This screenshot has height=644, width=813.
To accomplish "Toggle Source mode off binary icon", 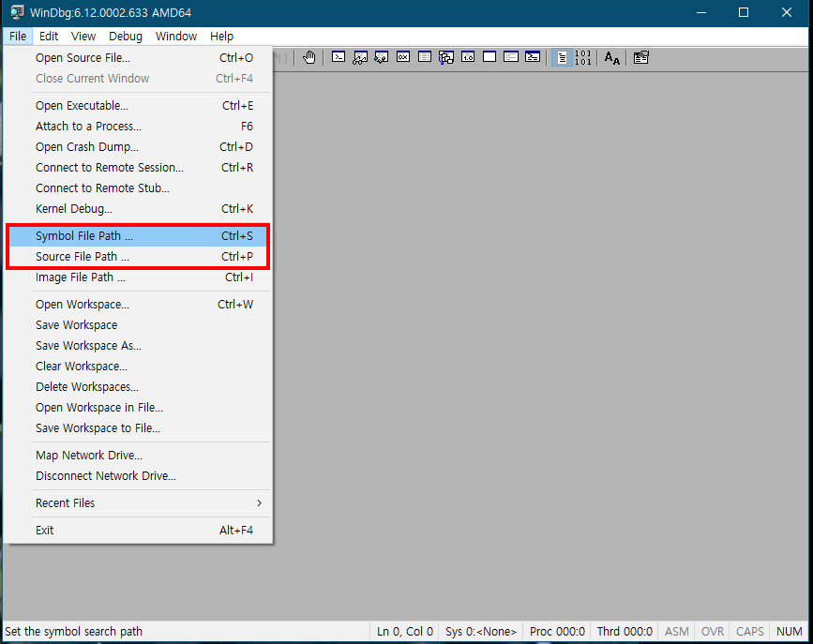I will pyautogui.click(x=583, y=57).
